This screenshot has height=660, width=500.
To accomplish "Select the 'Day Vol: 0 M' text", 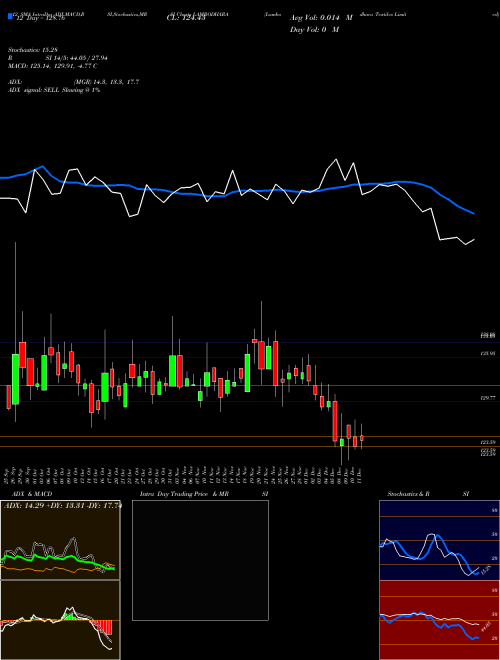I will 314,30.
